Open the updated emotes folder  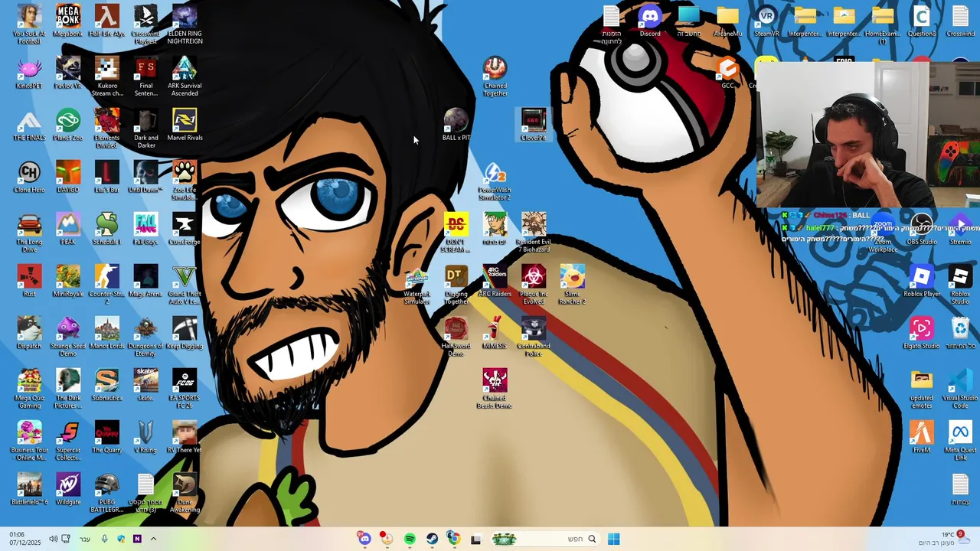point(922,389)
